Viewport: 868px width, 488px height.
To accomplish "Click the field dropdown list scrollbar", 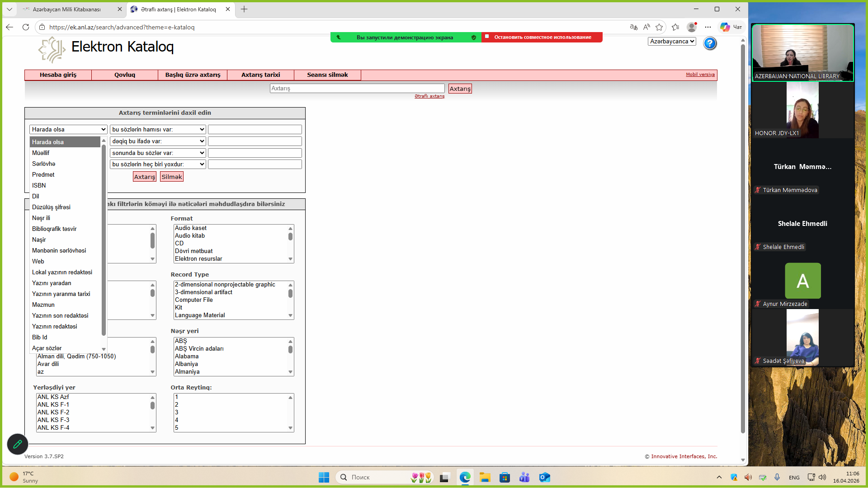I will click(x=104, y=239).
